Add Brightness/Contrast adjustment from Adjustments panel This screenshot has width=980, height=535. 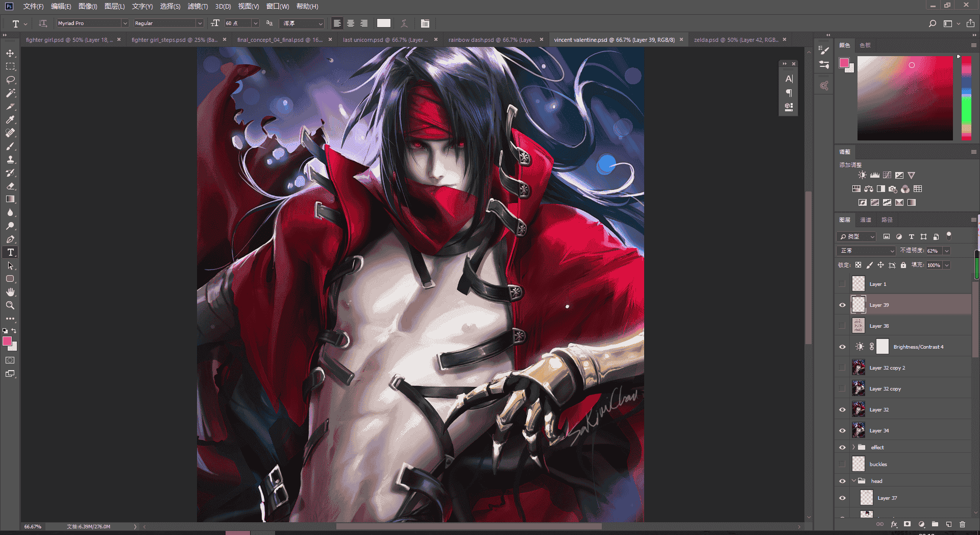(862, 175)
